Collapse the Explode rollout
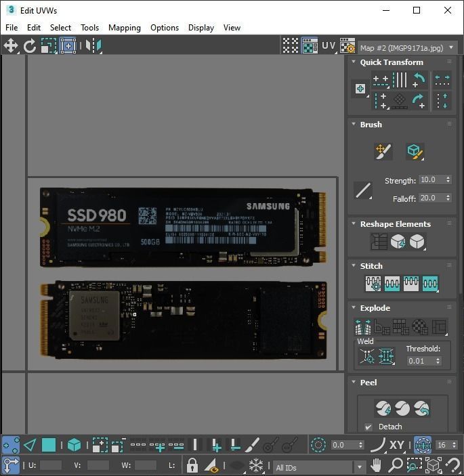The height and width of the screenshot is (476, 464). click(354, 307)
